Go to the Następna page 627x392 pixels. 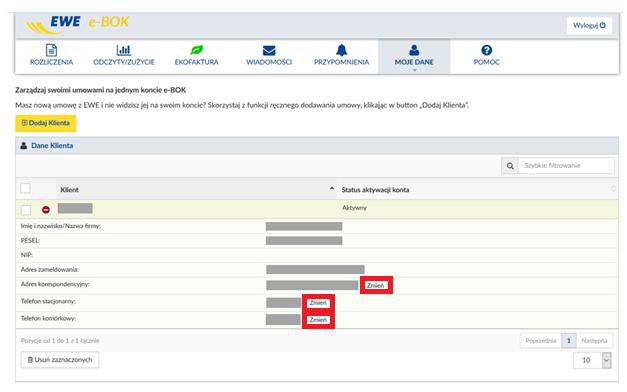[x=594, y=341]
